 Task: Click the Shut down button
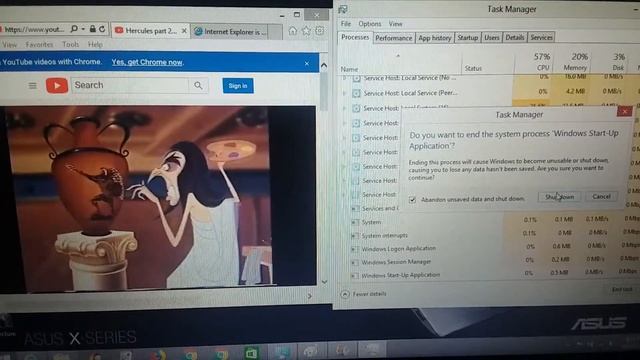click(559, 197)
